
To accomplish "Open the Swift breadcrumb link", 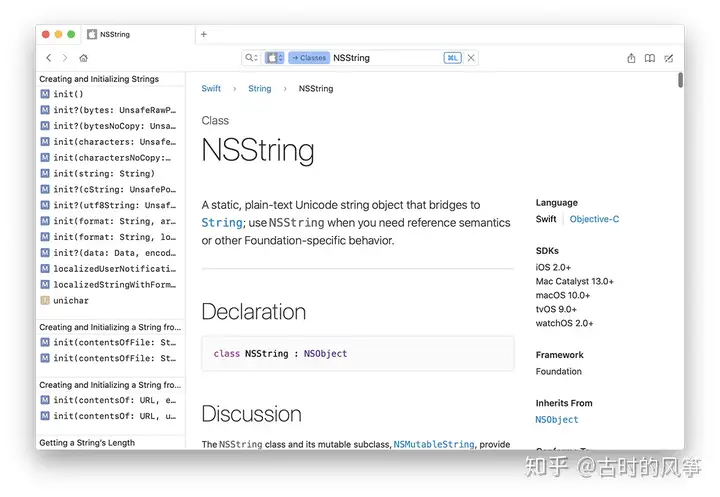I will coord(211,89).
